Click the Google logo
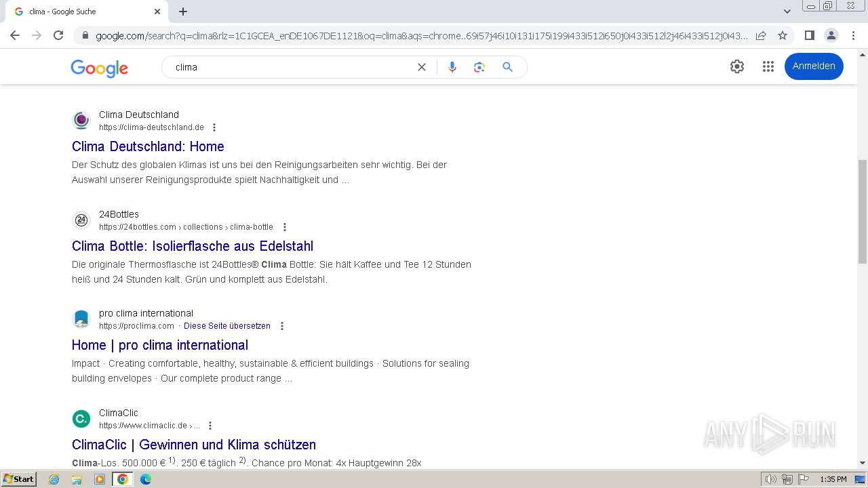The width and height of the screenshot is (868, 488). pyautogui.click(x=99, y=68)
